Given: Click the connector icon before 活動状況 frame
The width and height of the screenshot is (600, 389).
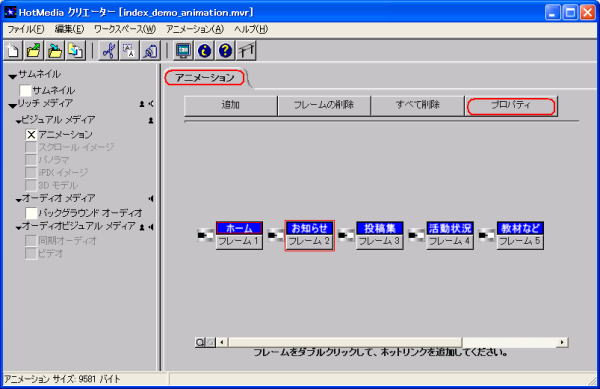Looking at the screenshot, I should 417,235.
